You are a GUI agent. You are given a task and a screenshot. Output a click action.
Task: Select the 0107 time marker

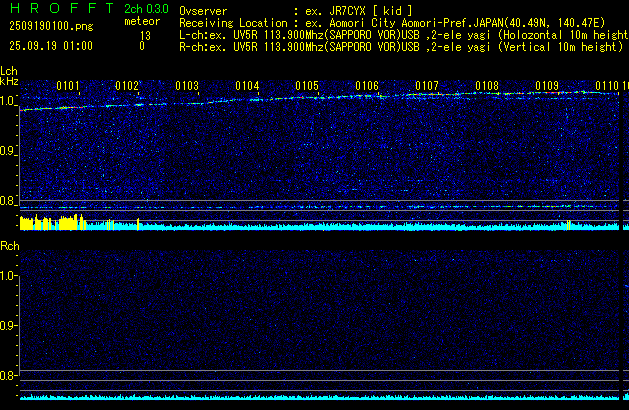coord(427,86)
